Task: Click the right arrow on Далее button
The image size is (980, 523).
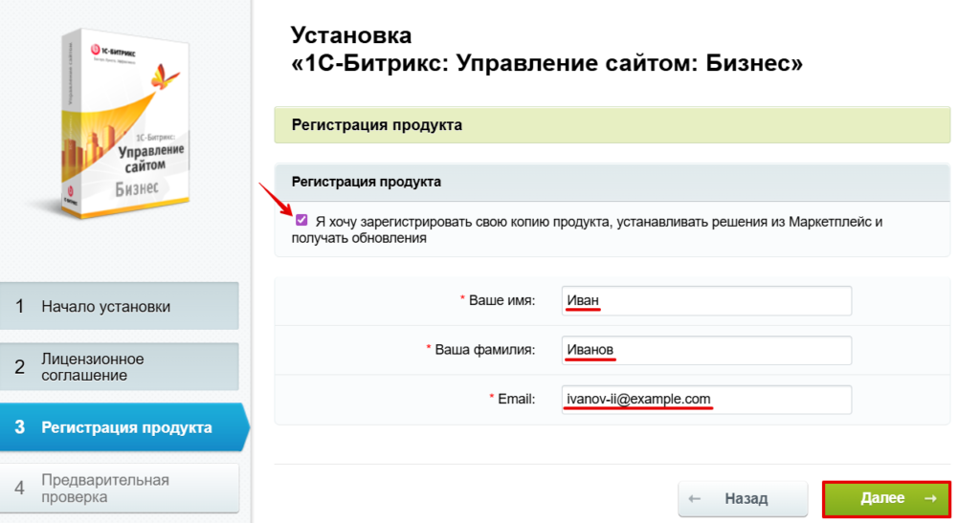Action: coord(930,498)
